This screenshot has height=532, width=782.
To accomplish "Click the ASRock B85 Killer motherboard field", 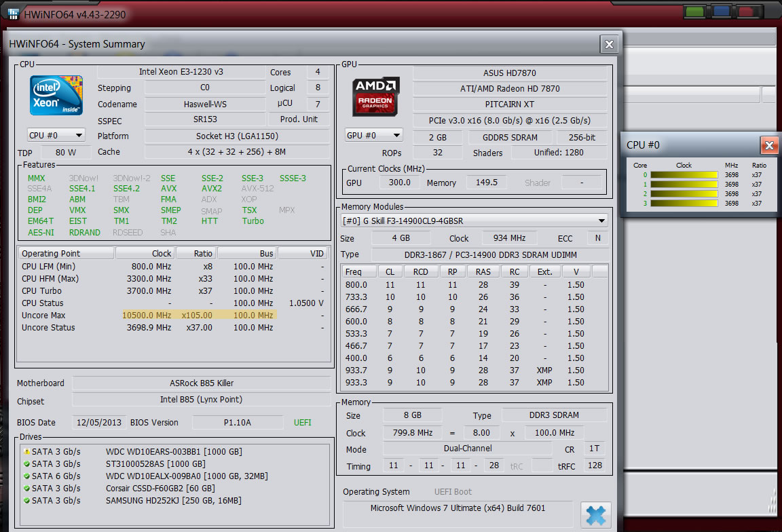I will click(x=202, y=383).
